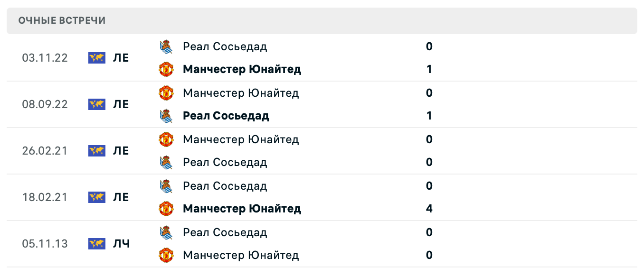Click Real Sociedad crest in 03.11.22 match
The image size is (644, 276).
click(x=166, y=46)
